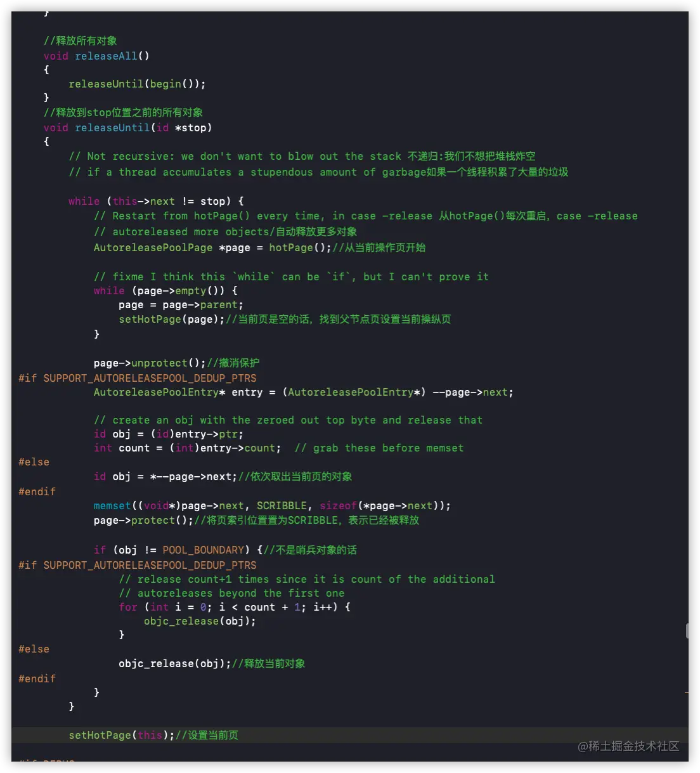Click the id obj = (id)entry->ptr; line
The image size is (700, 773).
[169, 434]
